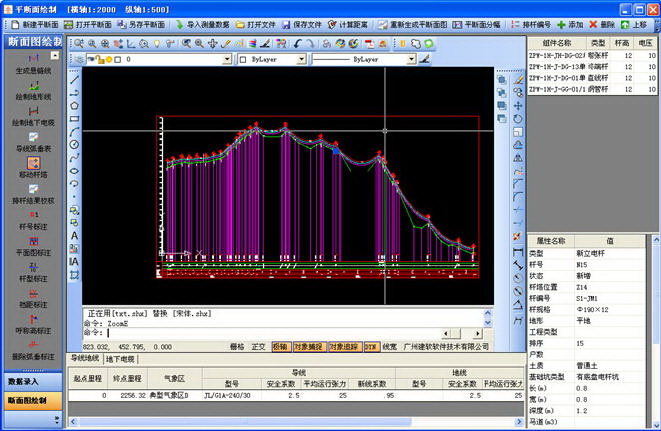The height and width of the screenshot is (431, 661).
Task: Click the 新建平断面 button
Action: coord(36,23)
